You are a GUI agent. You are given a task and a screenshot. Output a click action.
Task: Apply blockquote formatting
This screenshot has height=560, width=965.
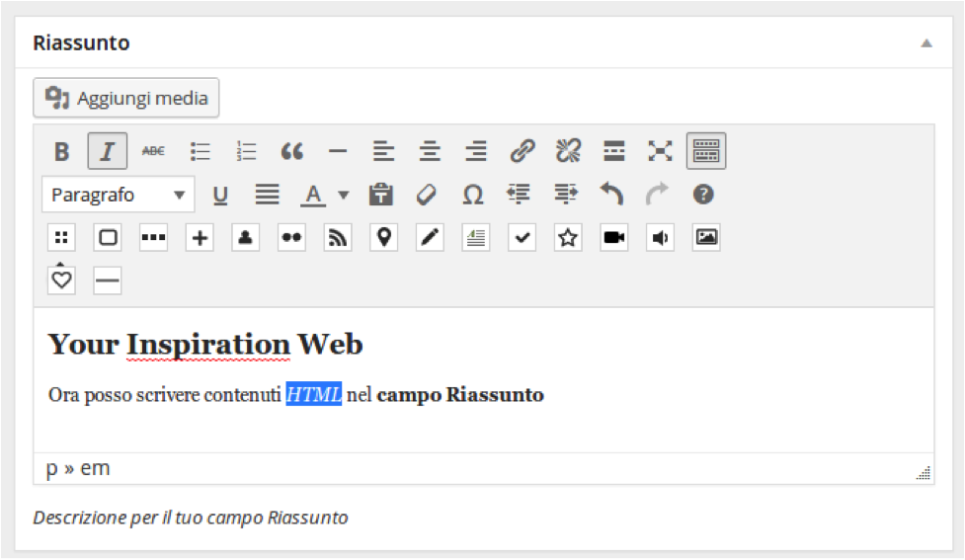pyautogui.click(x=292, y=151)
